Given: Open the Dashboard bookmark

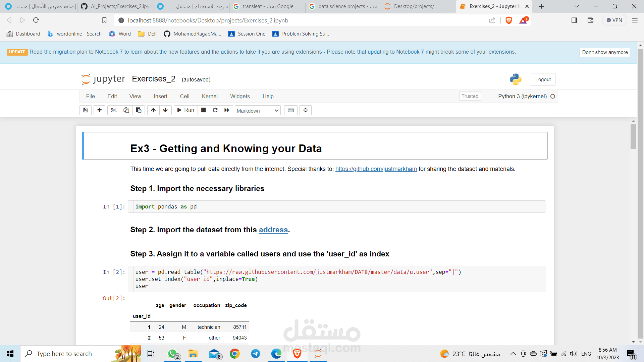Looking at the screenshot, I should coord(23,34).
